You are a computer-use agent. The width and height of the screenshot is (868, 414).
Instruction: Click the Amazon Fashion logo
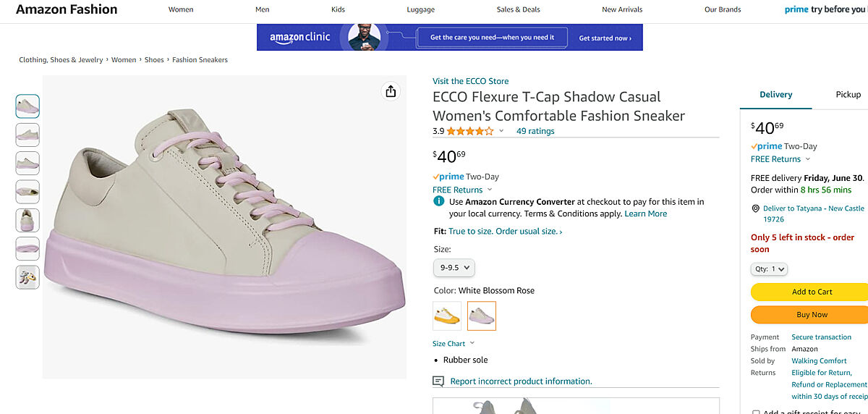67,9
